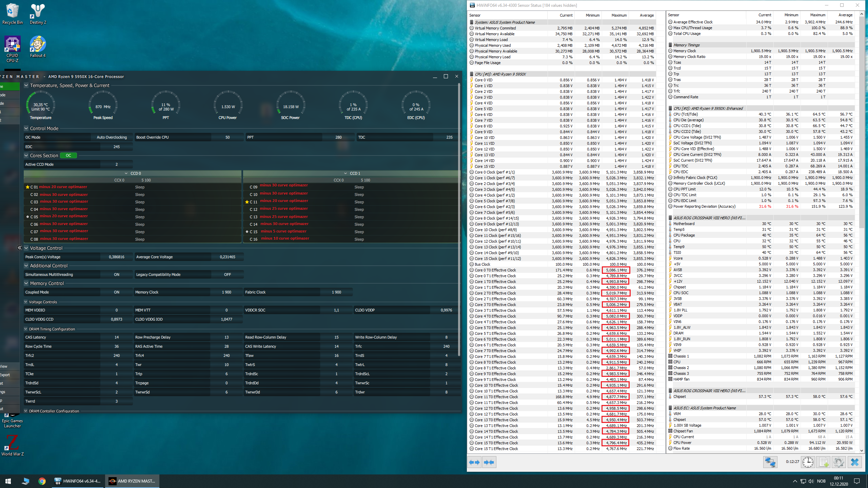Switch to AMD Ryzen Master taskbar window

click(132, 481)
